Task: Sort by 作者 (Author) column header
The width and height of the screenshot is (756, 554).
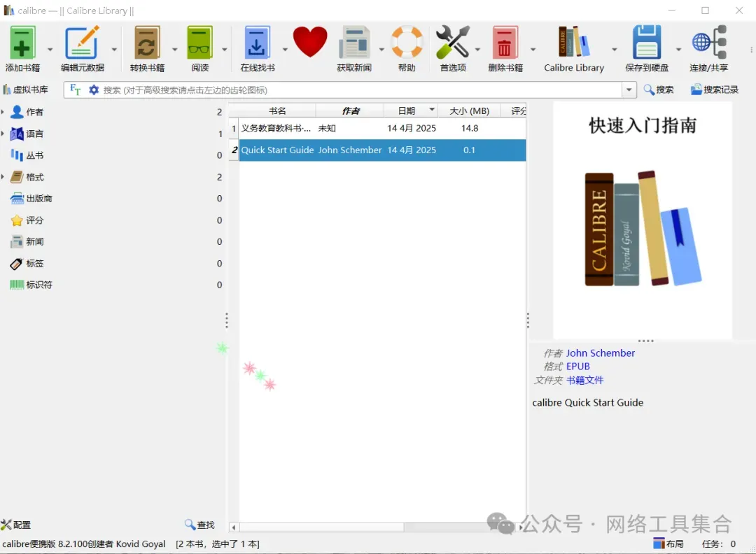Action: click(350, 111)
